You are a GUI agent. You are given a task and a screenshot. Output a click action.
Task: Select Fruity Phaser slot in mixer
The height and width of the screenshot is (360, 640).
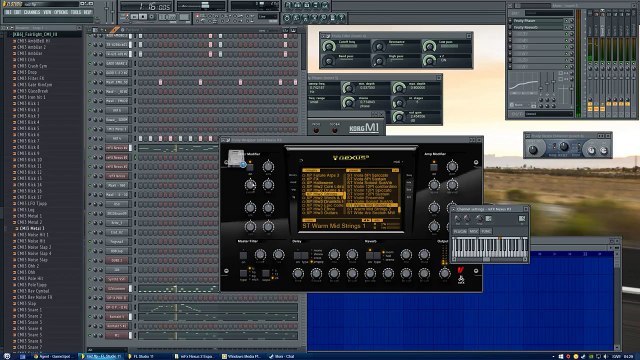pyautogui.click(x=538, y=20)
